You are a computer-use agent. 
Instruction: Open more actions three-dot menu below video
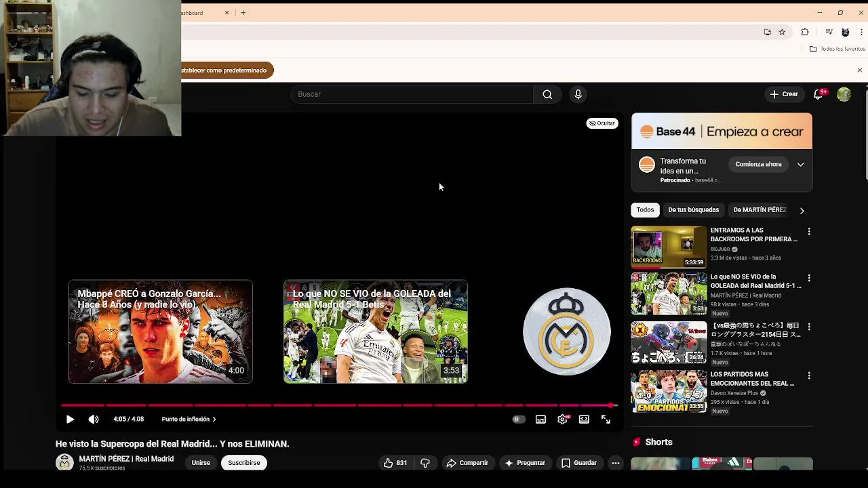tap(615, 463)
